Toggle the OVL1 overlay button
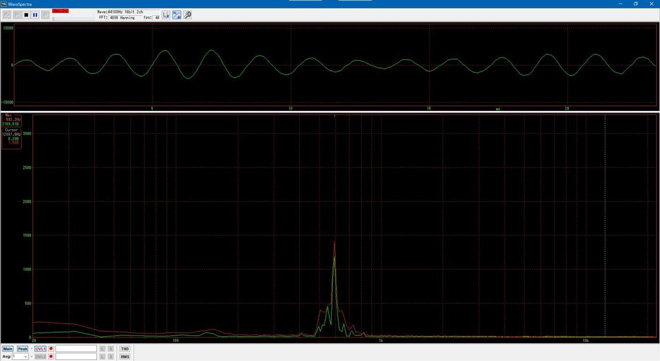Image resolution: width=660 pixels, height=361 pixels. pyautogui.click(x=40, y=349)
